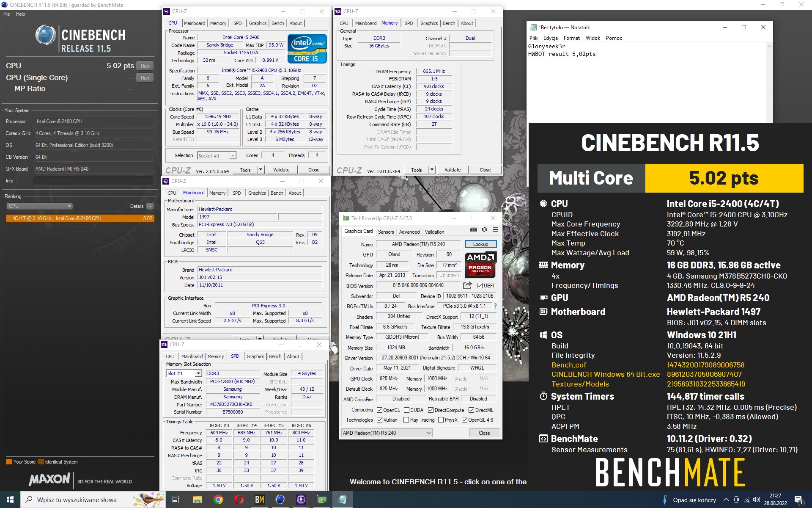Click the Close button in GPU-Z
Viewport: 812px width, 508px height.
tap(484, 433)
